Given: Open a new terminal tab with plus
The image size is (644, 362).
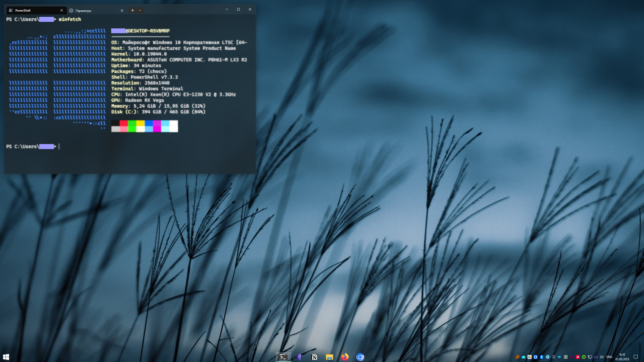Looking at the screenshot, I should coord(132,10).
